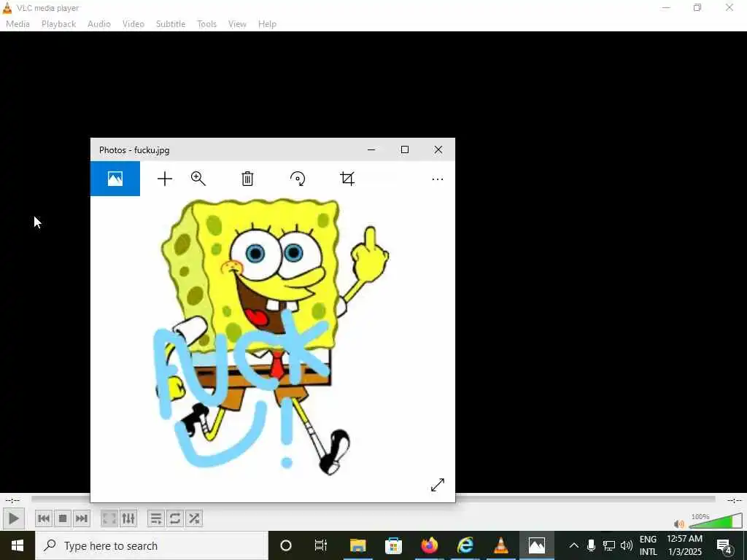Open the notification action center

tap(724, 545)
